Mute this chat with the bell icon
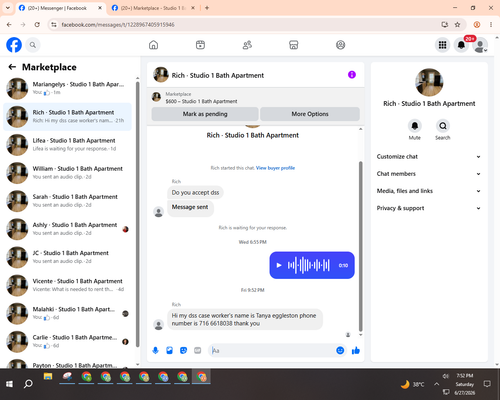The height and width of the screenshot is (400, 500). coord(415,126)
